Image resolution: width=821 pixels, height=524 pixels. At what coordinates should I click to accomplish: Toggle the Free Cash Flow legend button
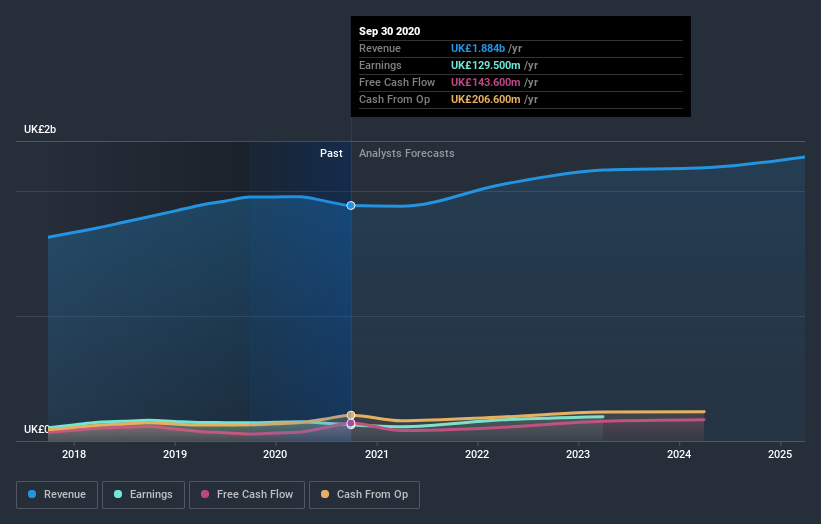pyautogui.click(x=247, y=495)
